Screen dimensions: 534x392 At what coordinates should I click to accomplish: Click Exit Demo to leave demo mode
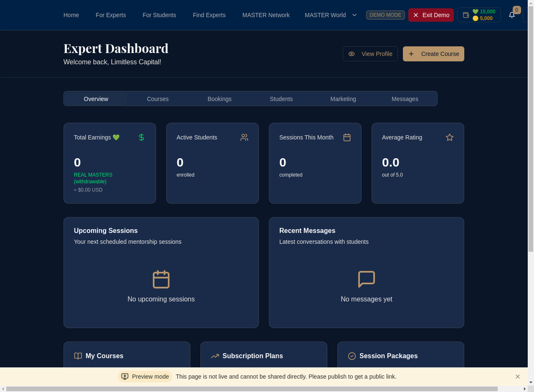[x=431, y=15]
